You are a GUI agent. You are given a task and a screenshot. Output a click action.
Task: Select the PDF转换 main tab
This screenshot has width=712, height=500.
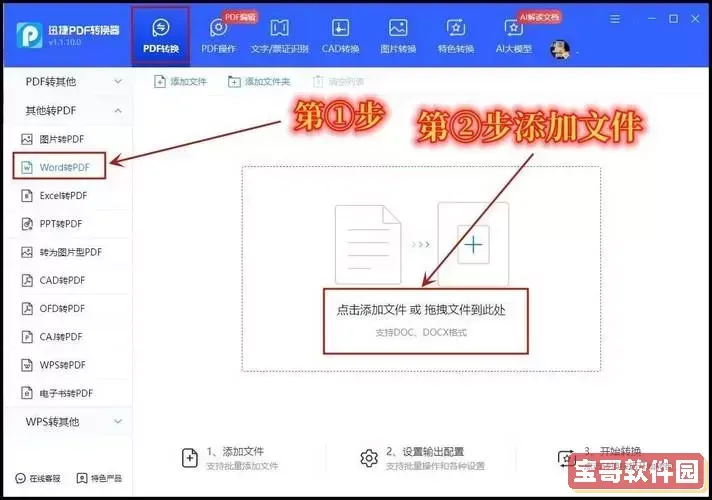(x=160, y=35)
